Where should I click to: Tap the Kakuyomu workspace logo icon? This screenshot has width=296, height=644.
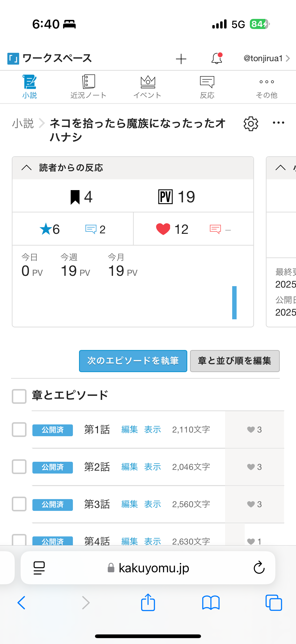(13, 59)
